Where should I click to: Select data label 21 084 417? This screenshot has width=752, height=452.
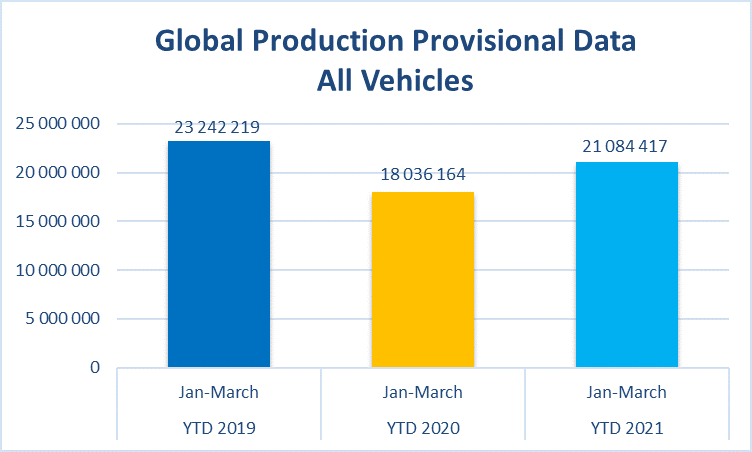pos(625,146)
